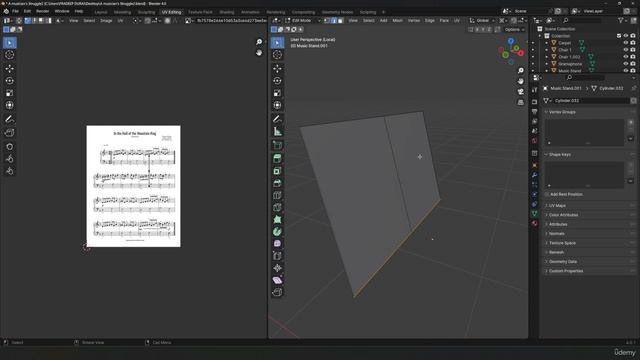Toggle camera view button in 3D viewport
Viewport: 640px width, 360px height.
pos(520,92)
